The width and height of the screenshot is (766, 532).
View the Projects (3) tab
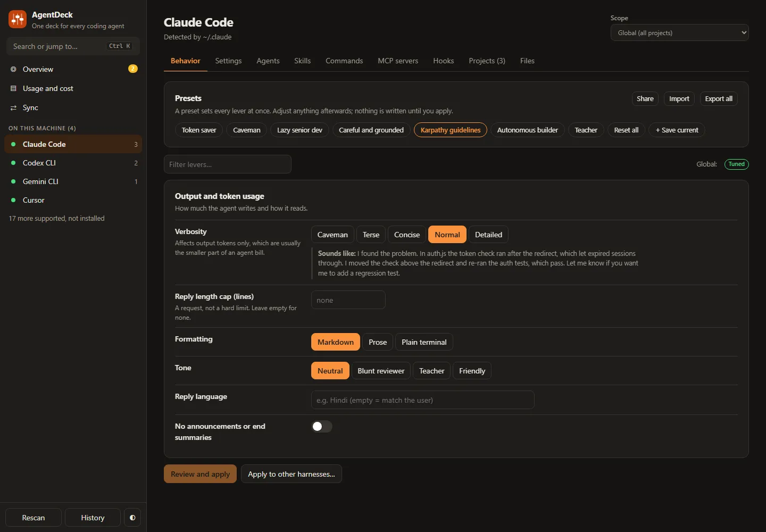tap(487, 61)
